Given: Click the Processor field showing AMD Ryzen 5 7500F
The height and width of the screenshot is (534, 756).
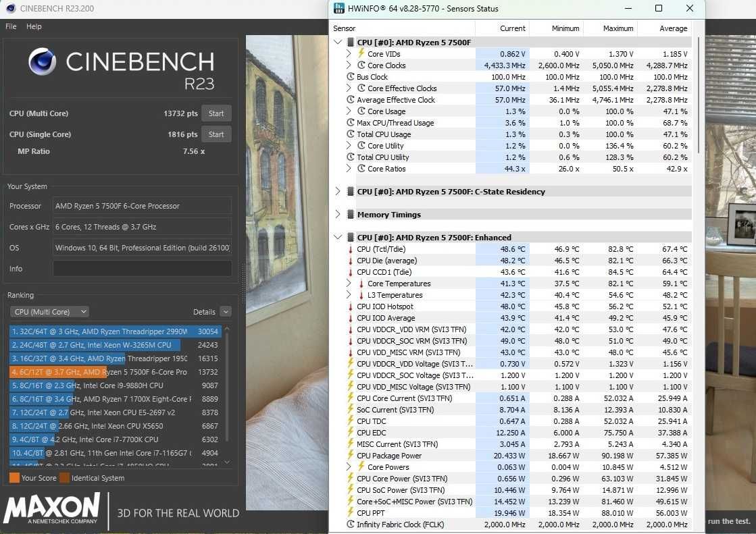Looking at the screenshot, I should click(x=143, y=206).
